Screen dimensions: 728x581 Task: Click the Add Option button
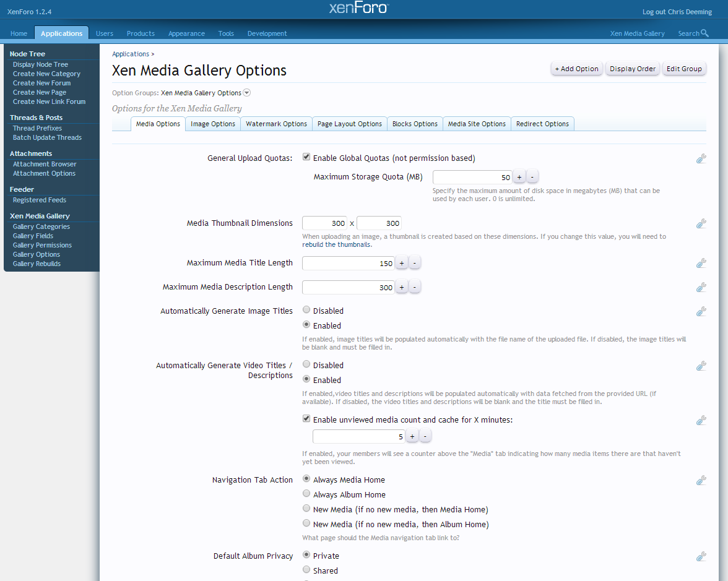coord(577,69)
